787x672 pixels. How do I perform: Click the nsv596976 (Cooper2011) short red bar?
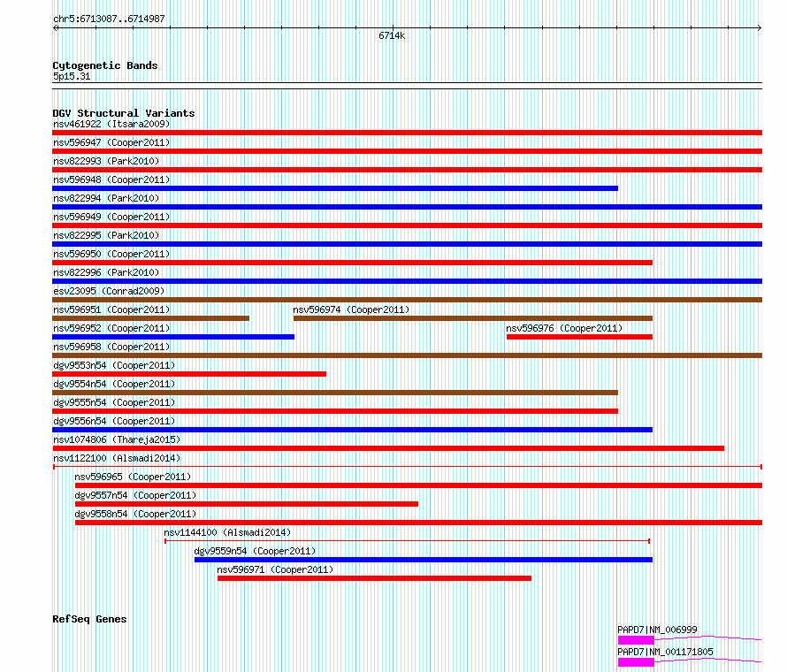tap(580, 337)
